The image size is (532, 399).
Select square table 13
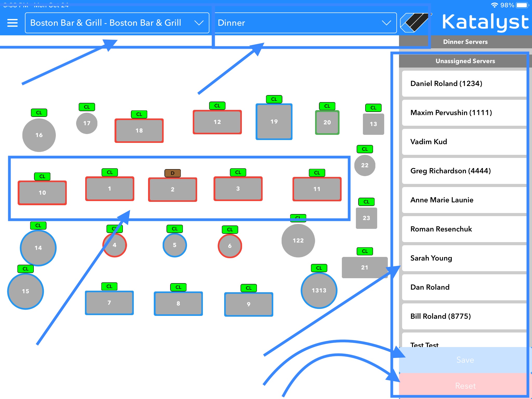point(373,124)
